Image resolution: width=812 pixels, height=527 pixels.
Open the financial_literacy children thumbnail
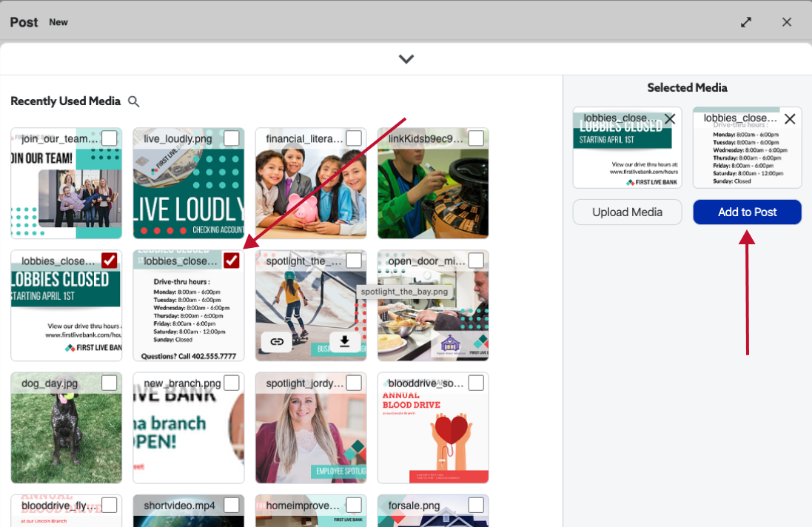[311, 192]
